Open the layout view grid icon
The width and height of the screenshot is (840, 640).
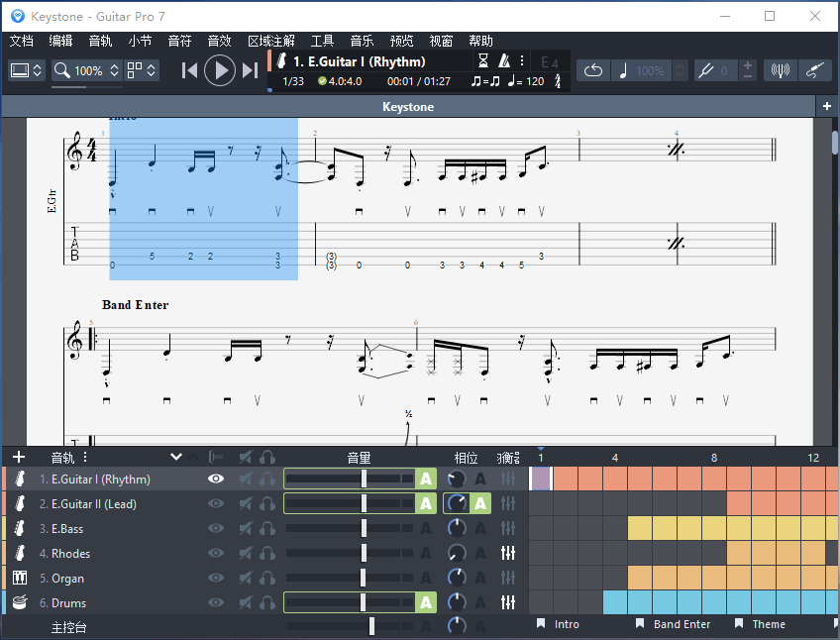point(135,70)
